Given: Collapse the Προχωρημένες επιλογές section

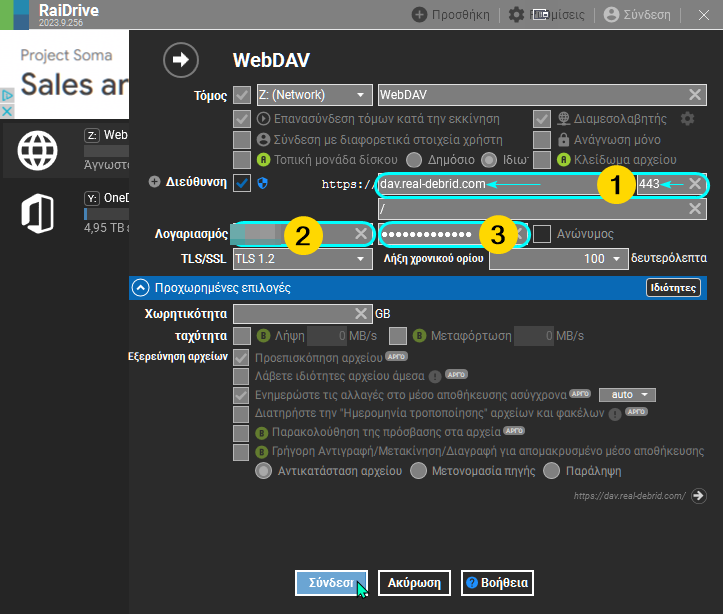Looking at the screenshot, I should 141,288.
